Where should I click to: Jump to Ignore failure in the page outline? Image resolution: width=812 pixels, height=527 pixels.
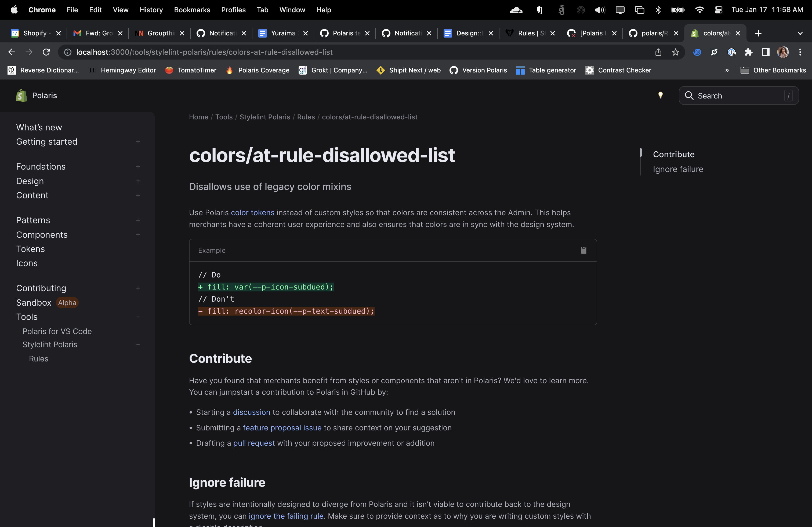click(677, 169)
